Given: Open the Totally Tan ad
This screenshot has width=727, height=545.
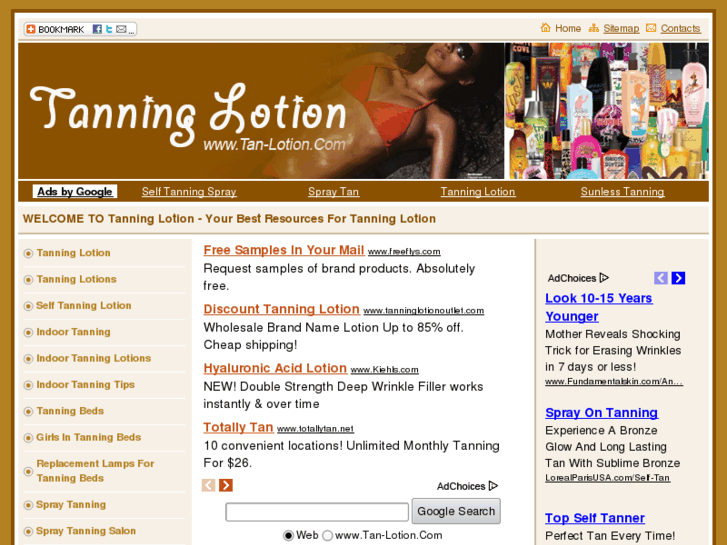Looking at the screenshot, I should pyautogui.click(x=238, y=427).
